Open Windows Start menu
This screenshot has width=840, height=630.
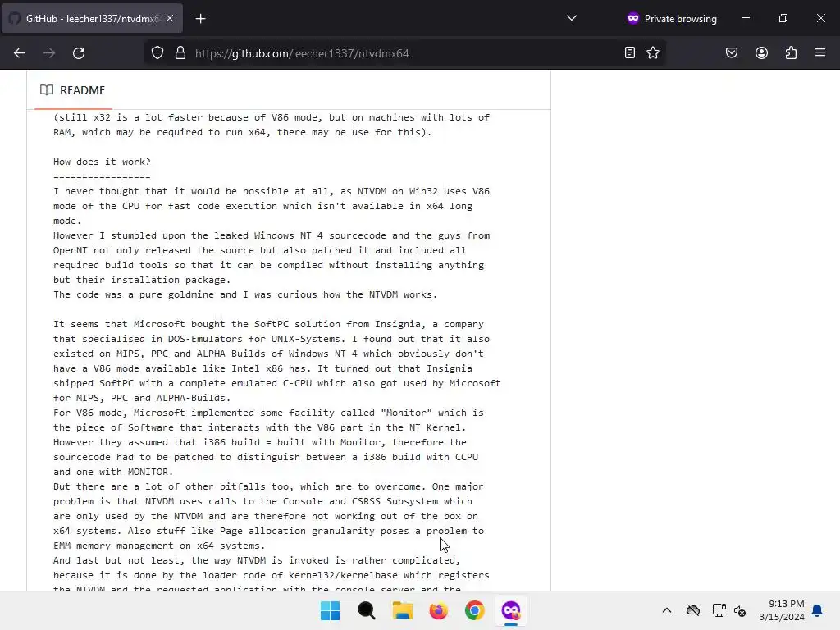click(330, 610)
